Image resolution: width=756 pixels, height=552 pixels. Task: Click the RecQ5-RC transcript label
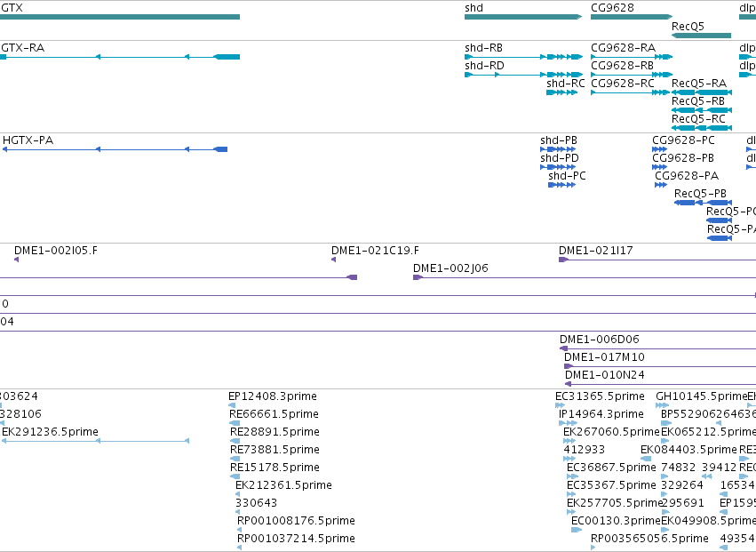[698, 119]
